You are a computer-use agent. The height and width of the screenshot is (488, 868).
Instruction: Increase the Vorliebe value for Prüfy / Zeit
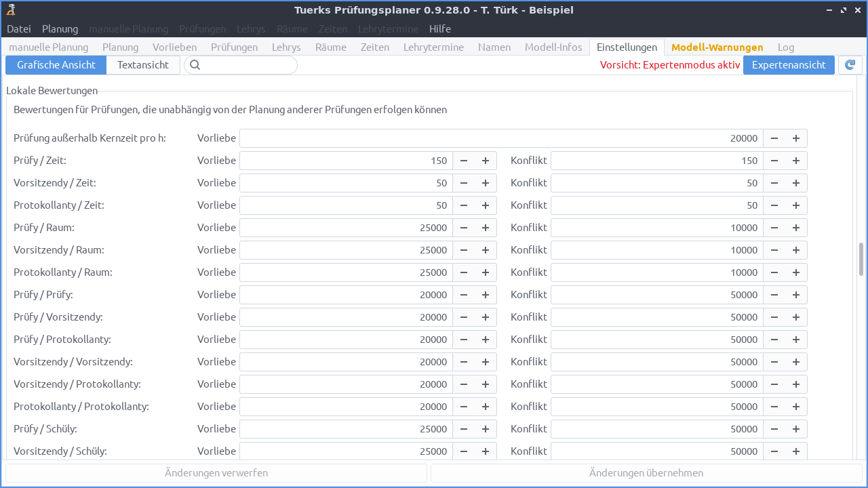pyautogui.click(x=485, y=161)
